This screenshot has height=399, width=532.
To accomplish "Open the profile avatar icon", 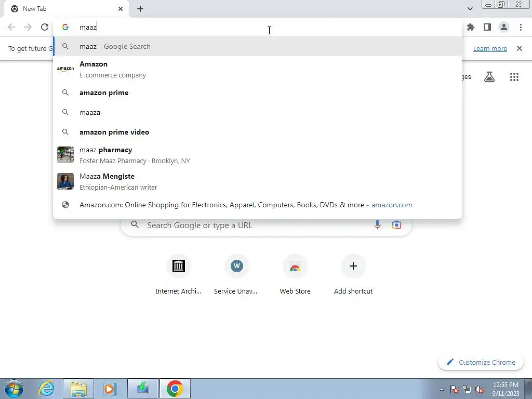I will (x=504, y=27).
